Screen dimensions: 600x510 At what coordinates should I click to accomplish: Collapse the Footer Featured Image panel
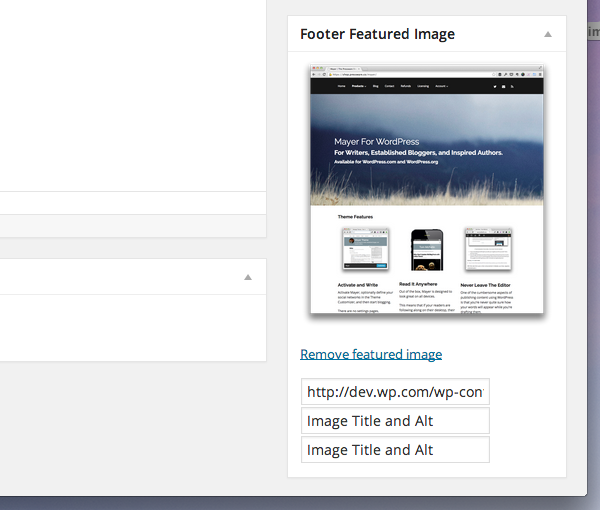pyautogui.click(x=548, y=34)
